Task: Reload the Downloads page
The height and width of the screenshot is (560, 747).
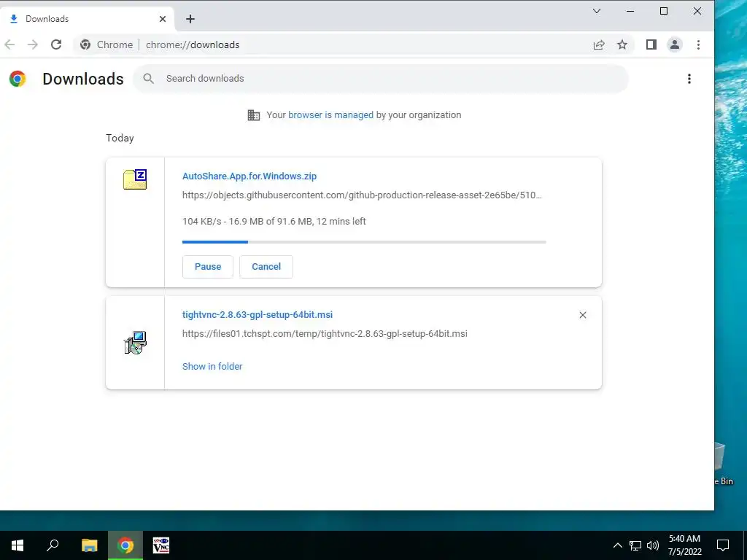Action: pos(56,44)
